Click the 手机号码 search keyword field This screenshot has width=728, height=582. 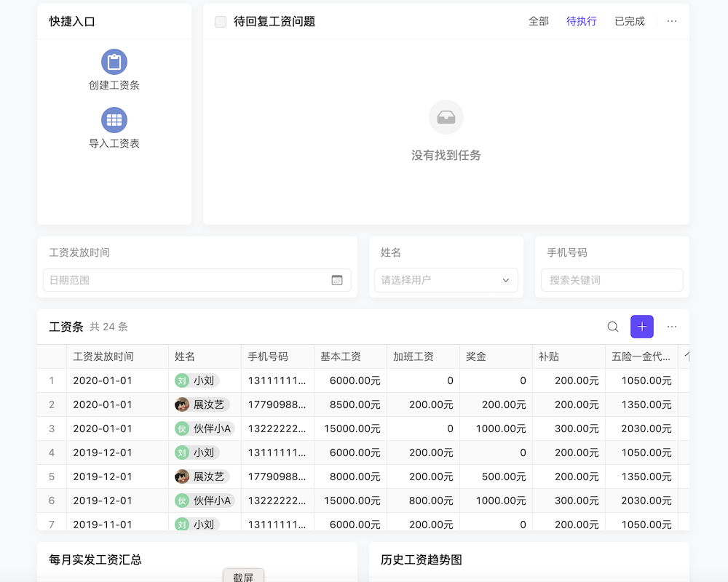612,280
